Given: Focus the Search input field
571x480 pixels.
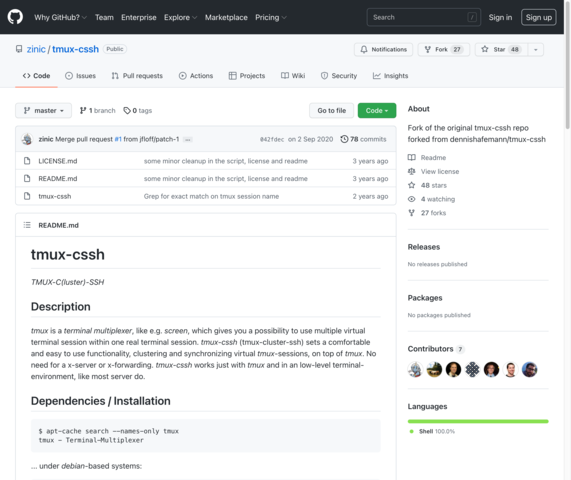Looking at the screenshot, I should pyautogui.click(x=424, y=17).
